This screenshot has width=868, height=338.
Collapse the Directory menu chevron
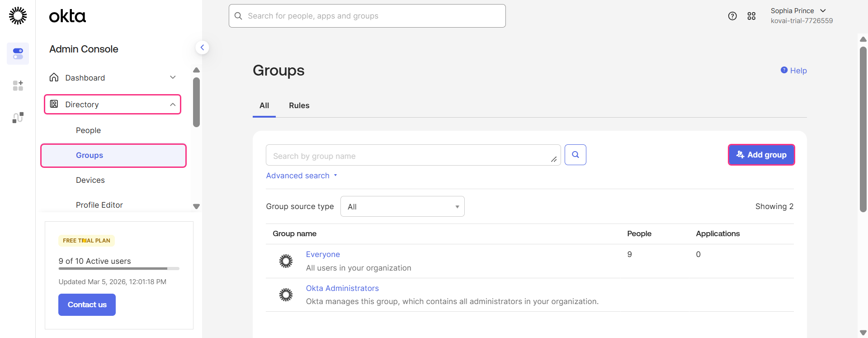[x=173, y=105]
